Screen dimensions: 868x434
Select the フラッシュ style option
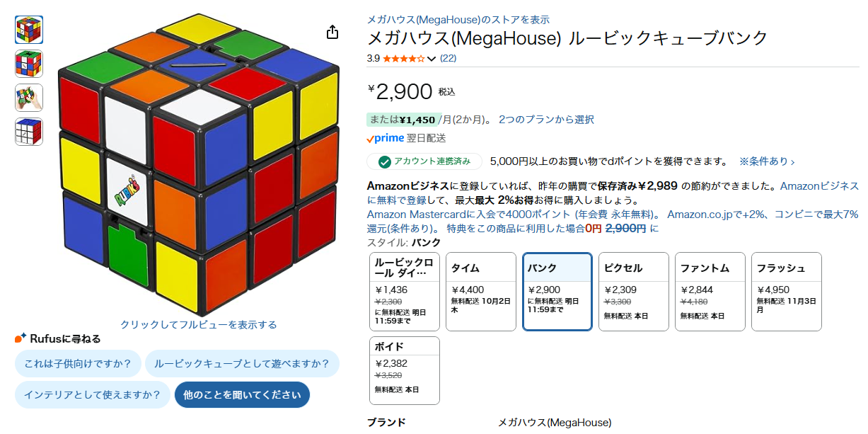pyautogui.click(x=786, y=291)
